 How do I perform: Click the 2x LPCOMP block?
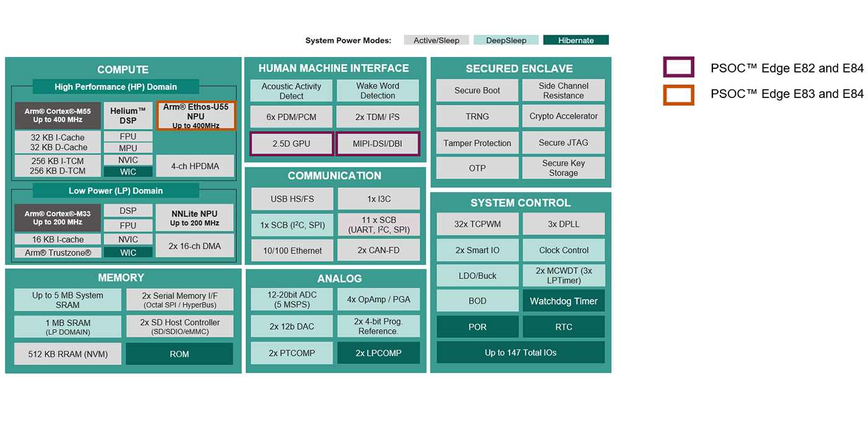point(378,353)
